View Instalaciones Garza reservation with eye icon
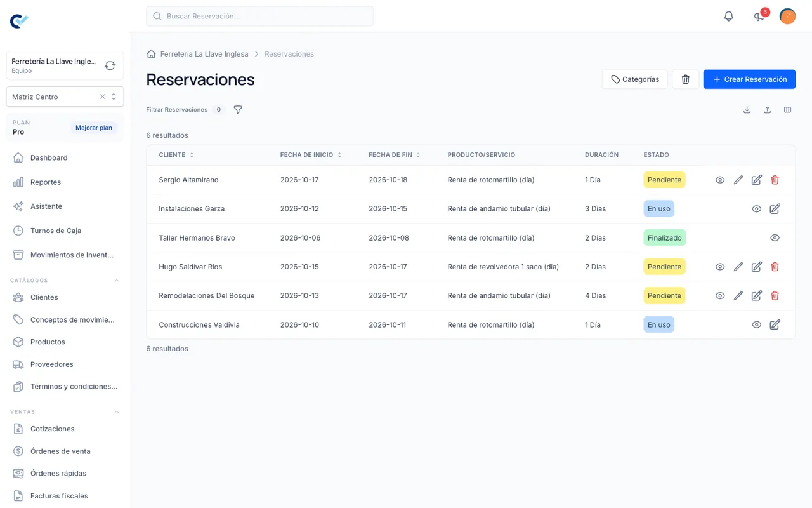Image resolution: width=812 pixels, height=508 pixels. pos(756,209)
